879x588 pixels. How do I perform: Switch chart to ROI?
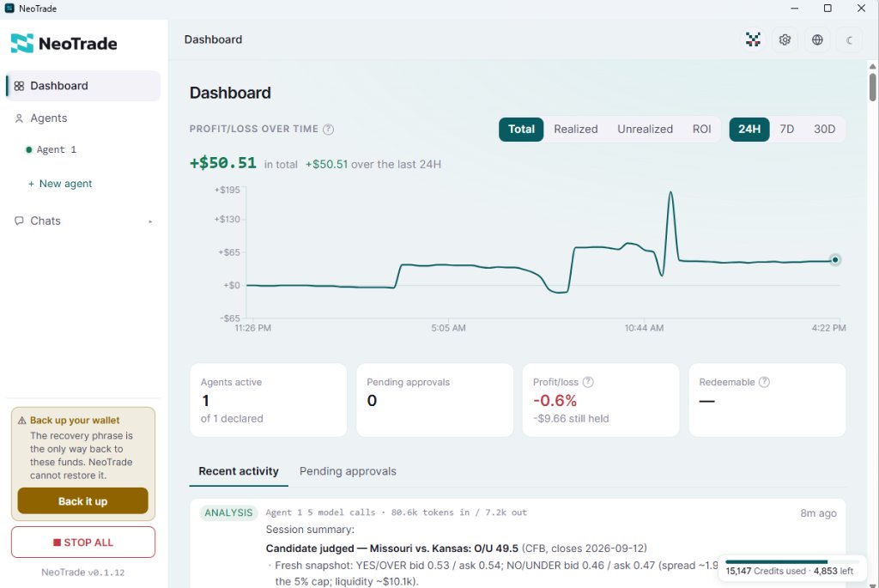pos(702,129)
